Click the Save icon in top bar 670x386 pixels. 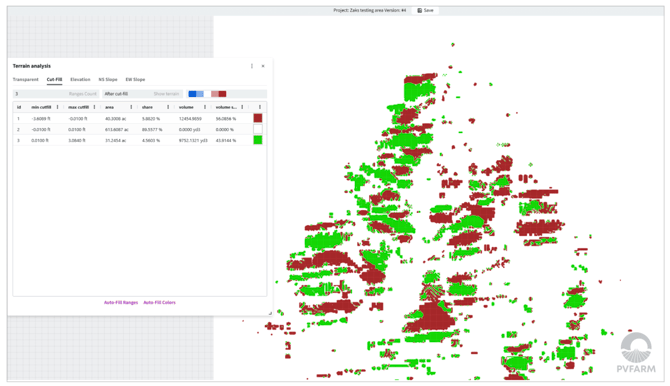pyautogui.click(x=420, y=10)
